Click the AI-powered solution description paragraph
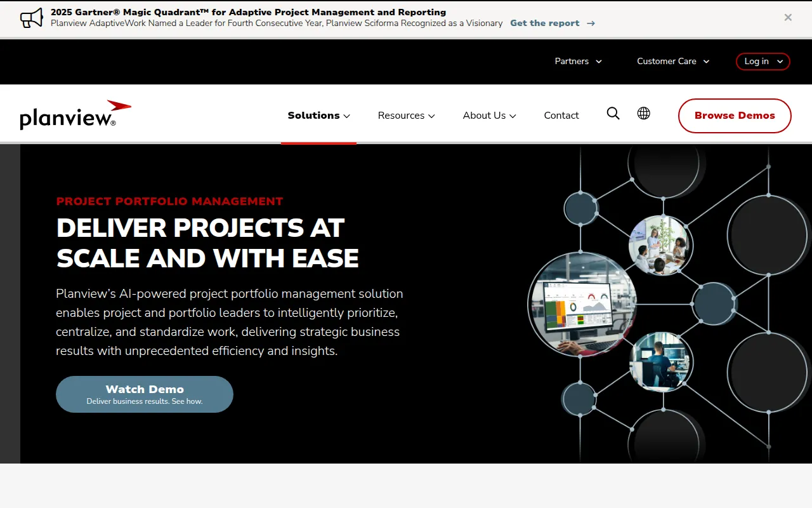The height and width of the screenshot is (508, 812). [230, 322]
